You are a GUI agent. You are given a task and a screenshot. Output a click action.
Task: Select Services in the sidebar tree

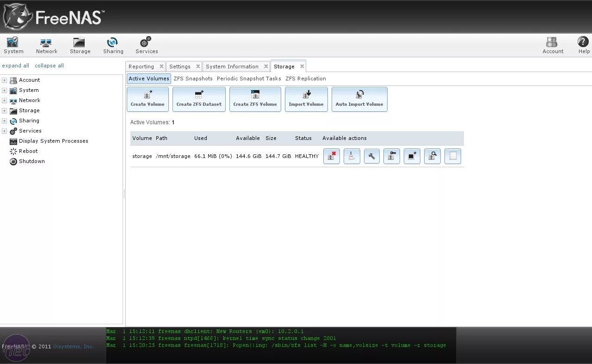pyautogui.click(x=30, y=131)
